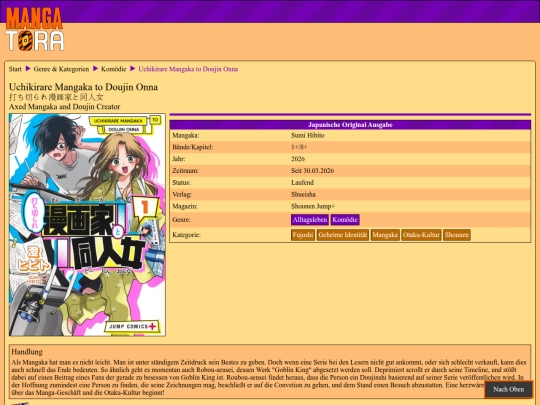Open the manga cover image
The image size is (540, 405).
87,225
